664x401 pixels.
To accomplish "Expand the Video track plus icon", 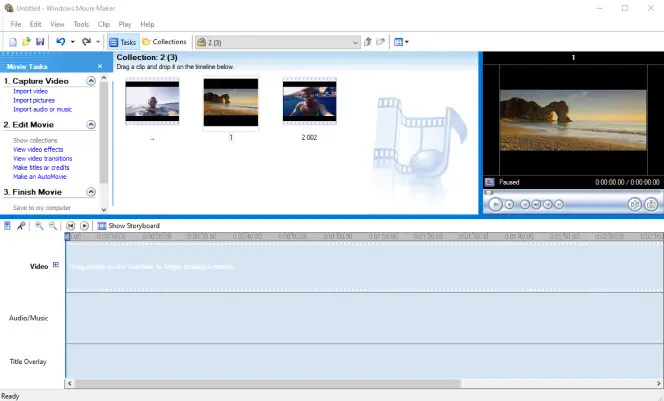I will pyautogui.click(x=55, y=265).
